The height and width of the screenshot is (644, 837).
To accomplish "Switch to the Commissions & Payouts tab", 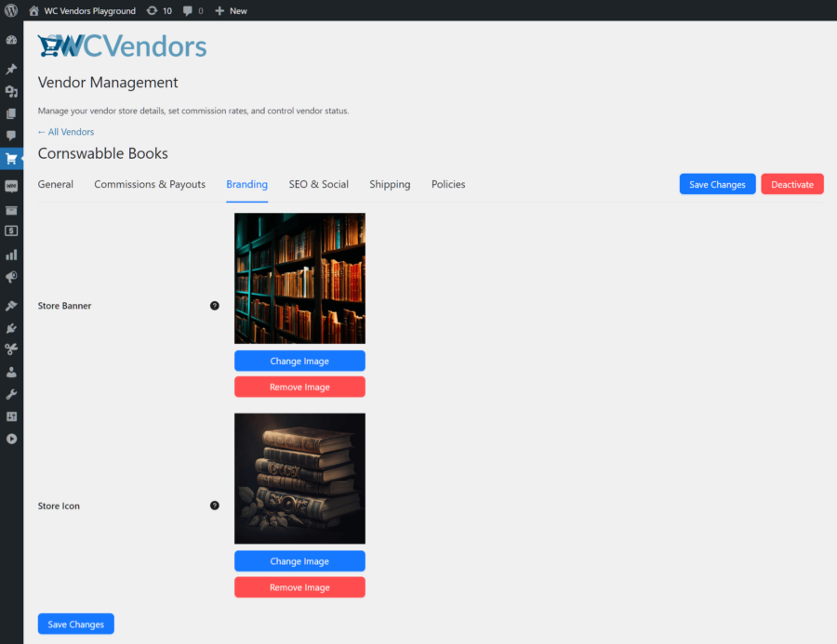I will click(149, 184).
